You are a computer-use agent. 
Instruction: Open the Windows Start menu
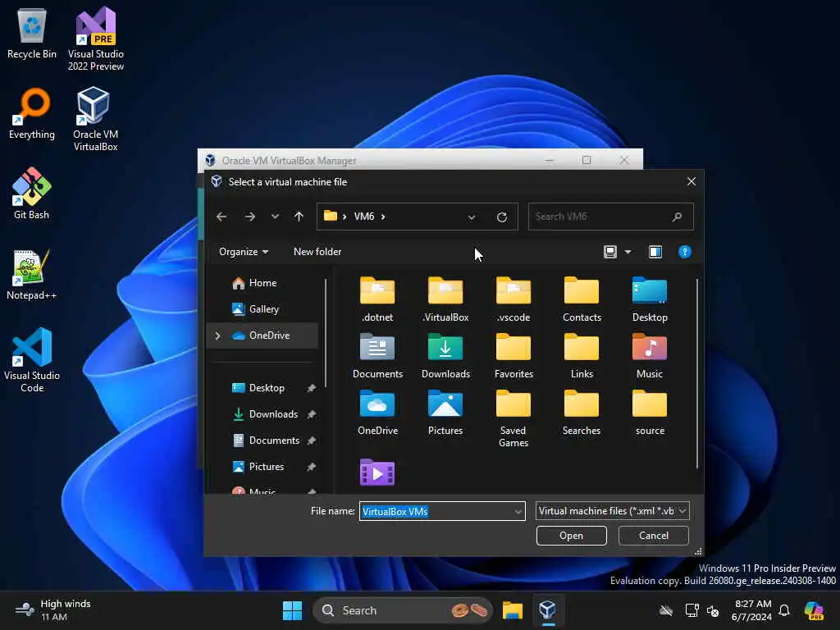click(293, 610)
